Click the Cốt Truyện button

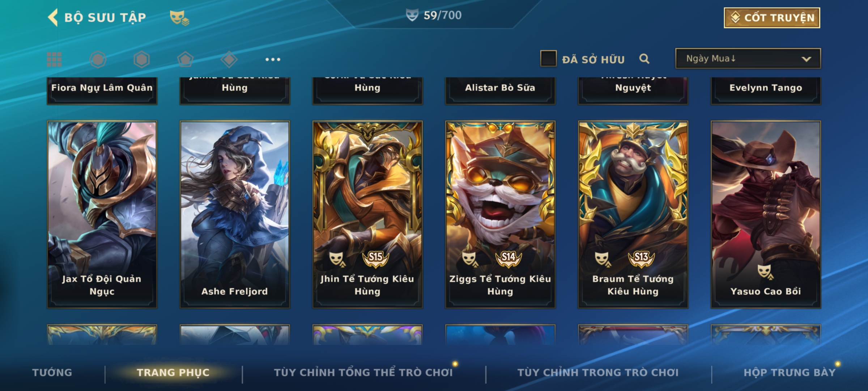[772, 18]
